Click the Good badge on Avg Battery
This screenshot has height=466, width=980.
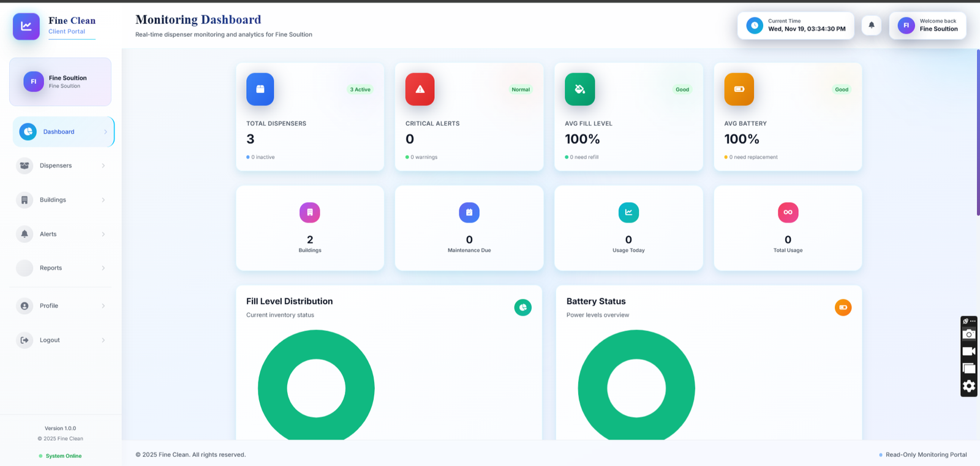point(842,90)
